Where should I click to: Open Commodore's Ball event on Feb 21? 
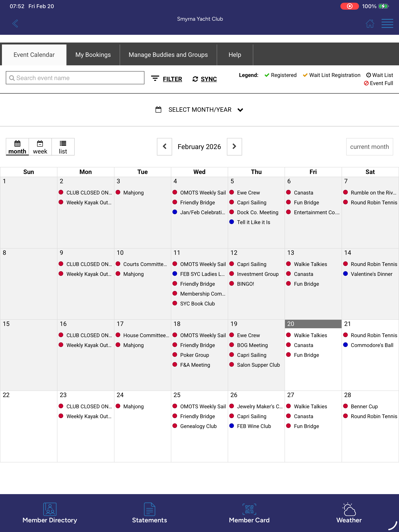(x=372, y=345)
